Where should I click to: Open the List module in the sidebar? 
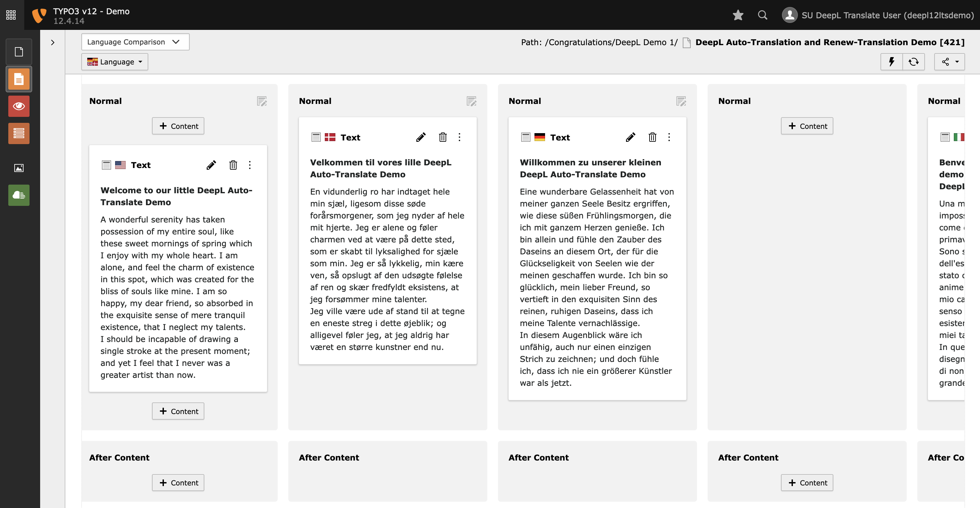(19, 133)
